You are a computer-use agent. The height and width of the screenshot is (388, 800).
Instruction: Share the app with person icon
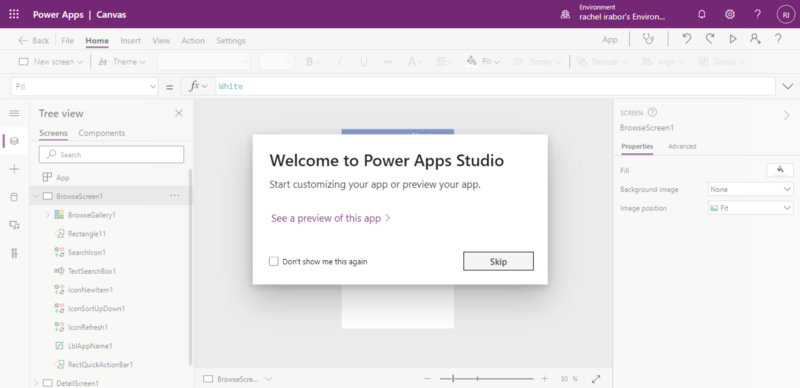coord(755,39)
